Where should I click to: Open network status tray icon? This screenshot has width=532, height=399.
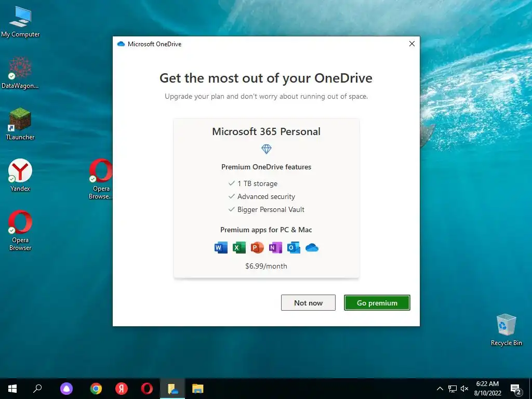453,389
